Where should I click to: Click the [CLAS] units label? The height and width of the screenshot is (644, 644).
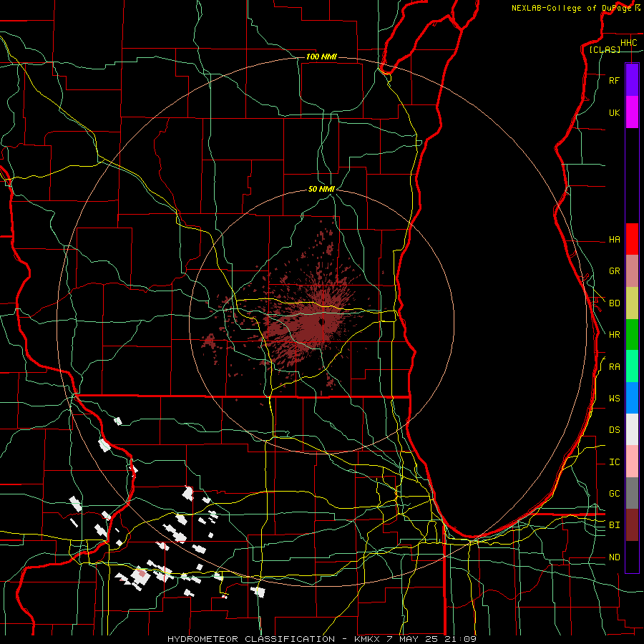[x=605, y=49]
